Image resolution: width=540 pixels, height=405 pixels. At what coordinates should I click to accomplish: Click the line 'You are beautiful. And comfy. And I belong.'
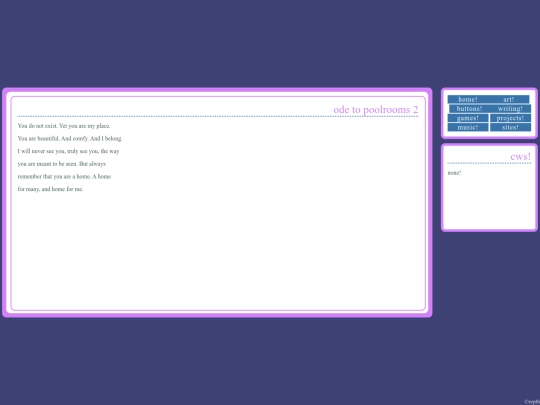click(70, 139)
